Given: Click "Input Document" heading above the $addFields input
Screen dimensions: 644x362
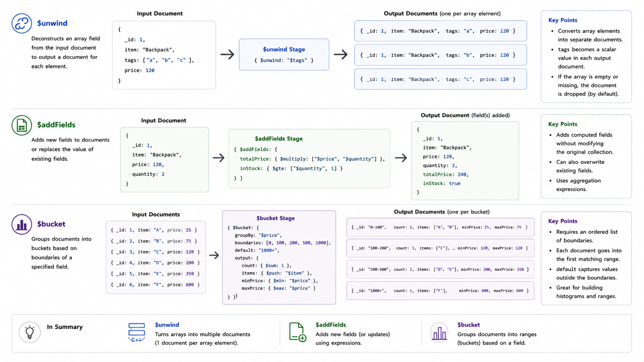Looking at the screenshot, I should (164, 120).
